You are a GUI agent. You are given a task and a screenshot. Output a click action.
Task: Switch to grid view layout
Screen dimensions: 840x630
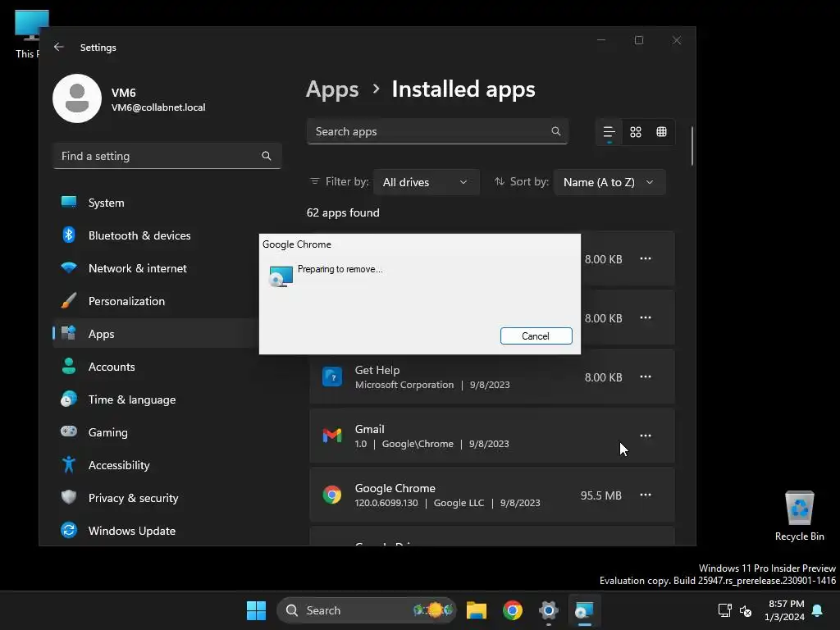[x=636, y=132]
